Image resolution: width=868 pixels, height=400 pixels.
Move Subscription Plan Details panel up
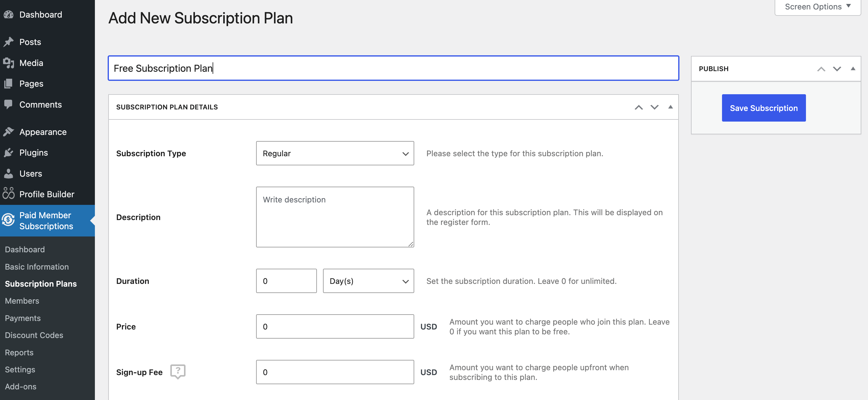pos(639,107)
